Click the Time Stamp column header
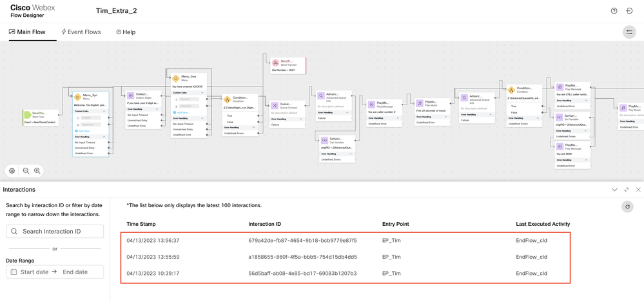 [x=141, y=224]
